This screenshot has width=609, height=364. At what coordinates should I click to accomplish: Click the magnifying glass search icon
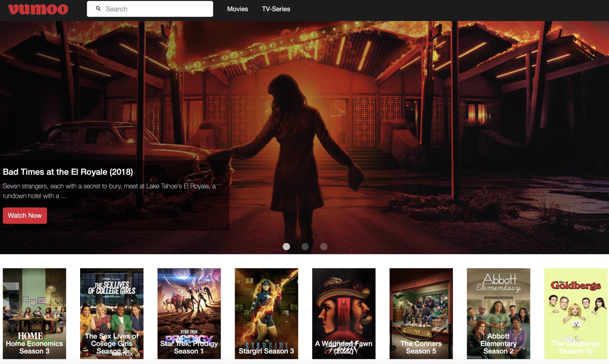(98, 9)
